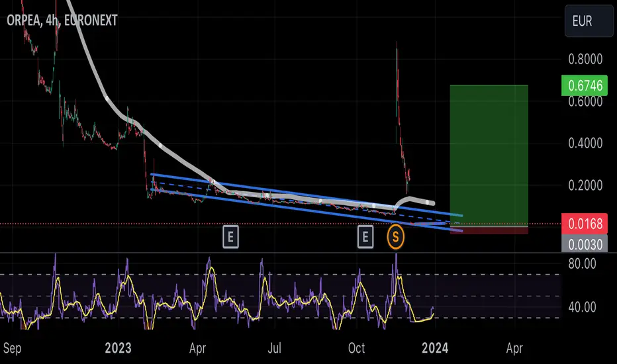Click the 2024 year label on time axis

[435, 348]
